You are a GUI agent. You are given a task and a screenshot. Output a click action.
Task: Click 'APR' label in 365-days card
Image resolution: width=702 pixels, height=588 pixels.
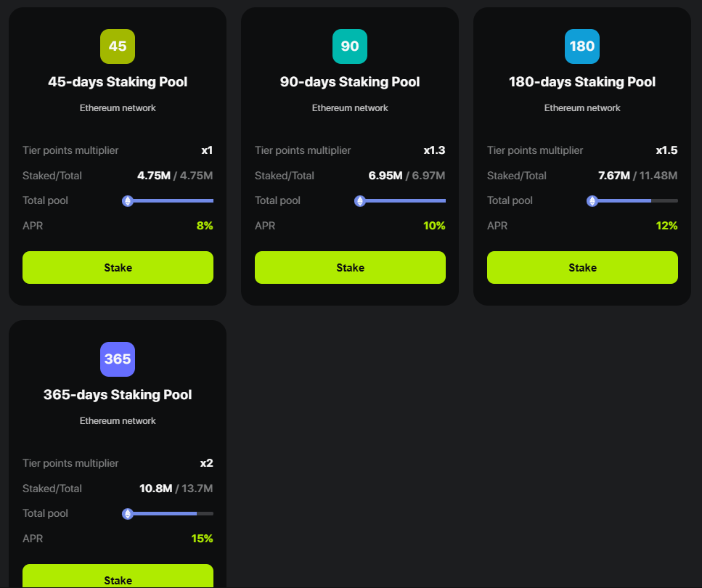[x=33, y=539]
